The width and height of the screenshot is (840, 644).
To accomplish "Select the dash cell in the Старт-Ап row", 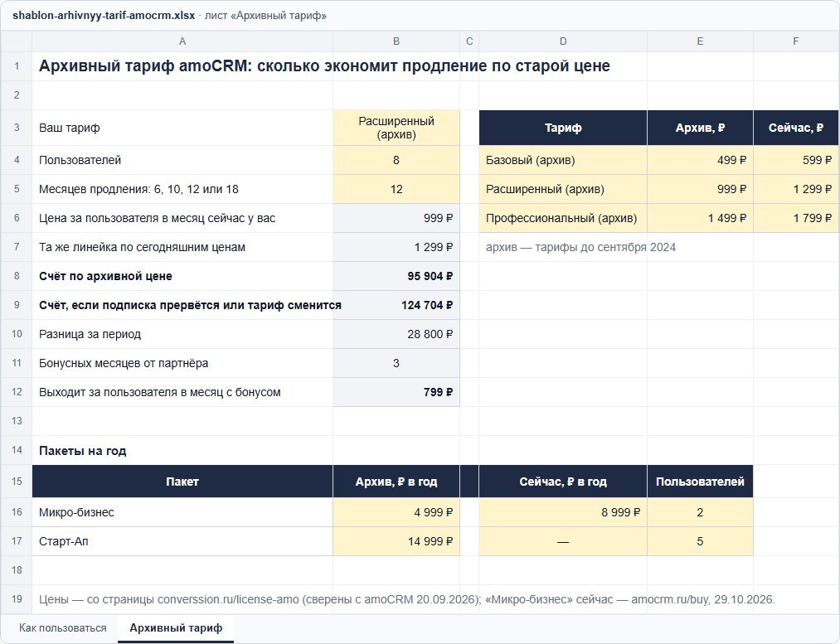I will tap(563, 541).
